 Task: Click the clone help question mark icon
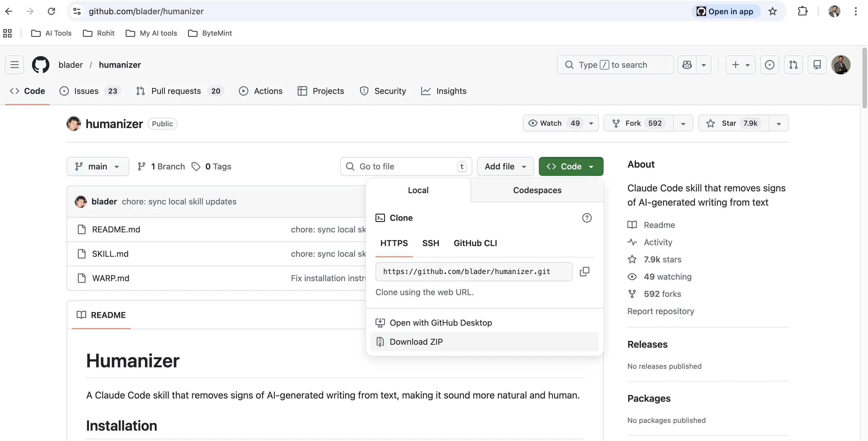pos(587,218)
